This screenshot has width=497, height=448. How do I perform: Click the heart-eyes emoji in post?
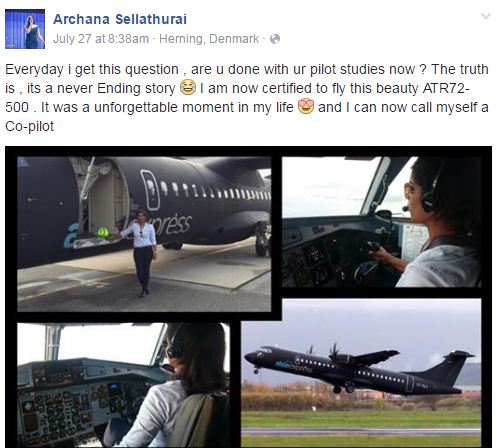coord(306,107)
